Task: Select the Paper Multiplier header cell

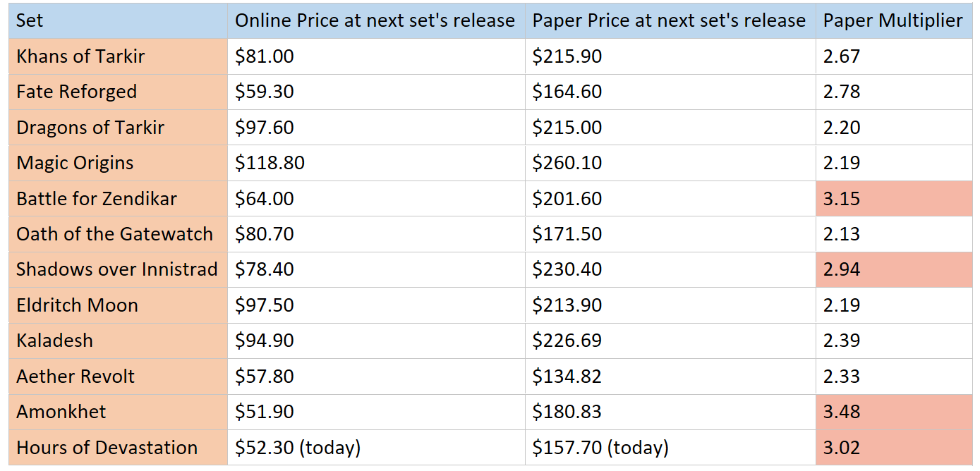Action: coord(893,20)
